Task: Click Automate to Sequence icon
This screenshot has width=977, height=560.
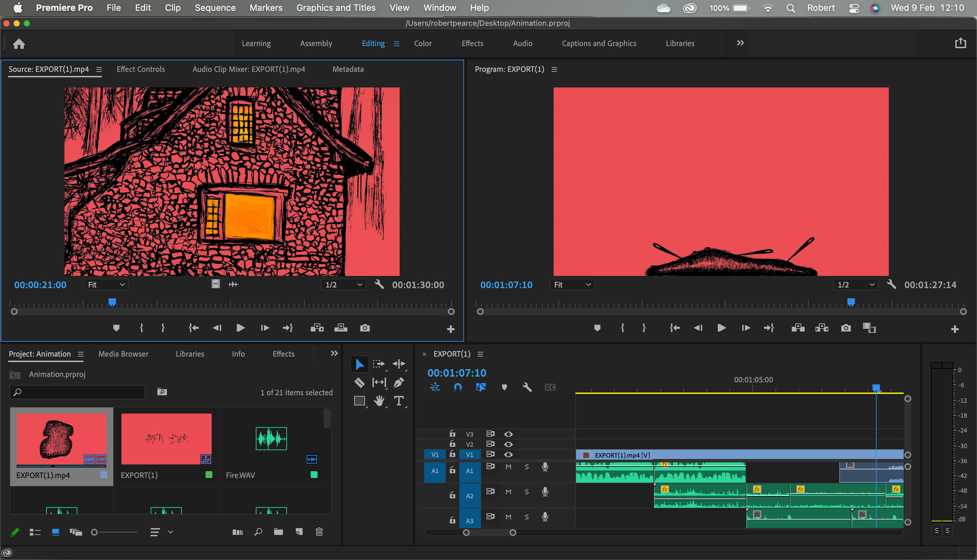Action: (238, 532)
